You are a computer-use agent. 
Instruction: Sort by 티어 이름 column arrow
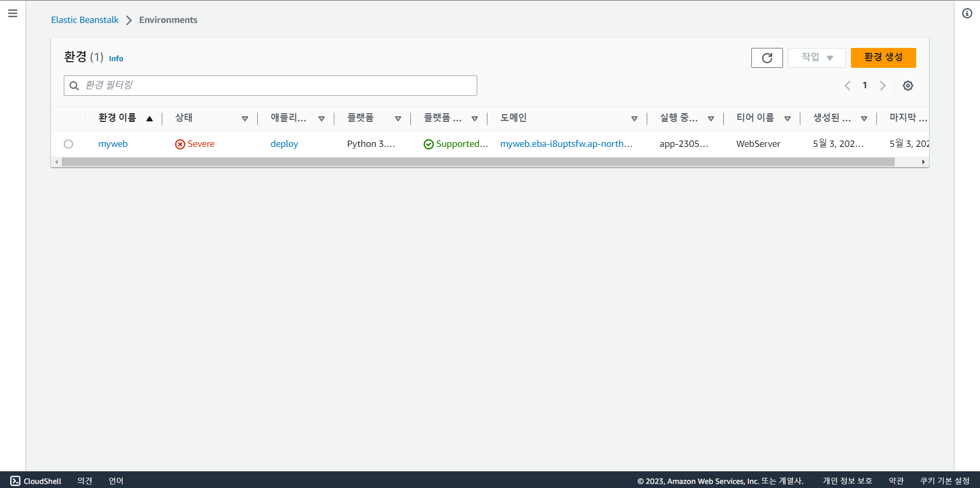click(x=788, y=119)
